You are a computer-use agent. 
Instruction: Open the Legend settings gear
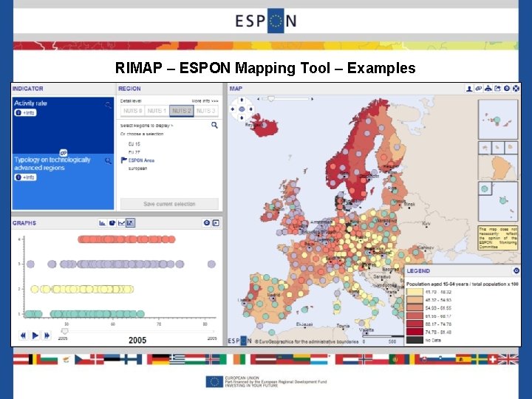pos(516,270)
